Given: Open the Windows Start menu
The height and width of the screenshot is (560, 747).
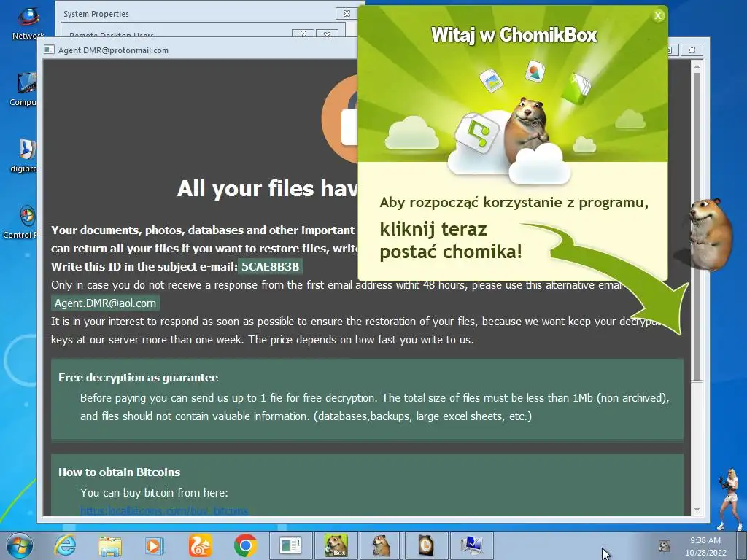Looking at the screenshot, I should coord(20,545).
